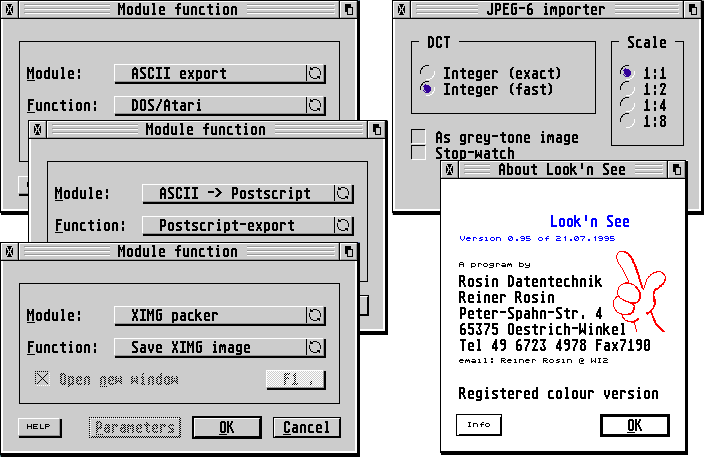
Task: Click cycle icon beside Postscript-export function
Action: pyautogui.click(x=343, y=225)
